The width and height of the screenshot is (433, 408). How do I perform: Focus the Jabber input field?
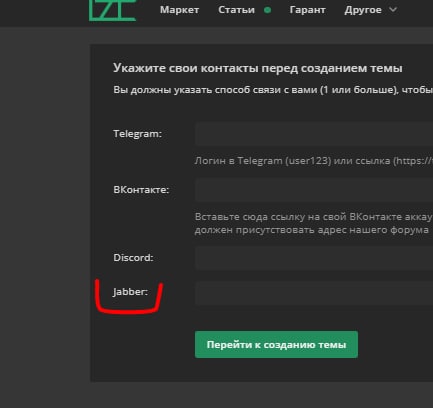tap(314, 293)
